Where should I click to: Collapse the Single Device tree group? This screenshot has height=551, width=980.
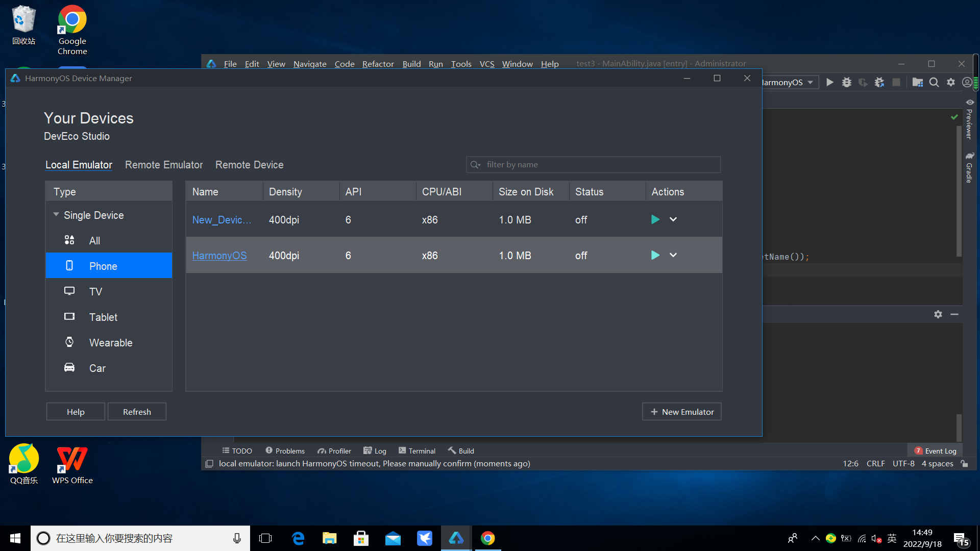coord(56,215)
